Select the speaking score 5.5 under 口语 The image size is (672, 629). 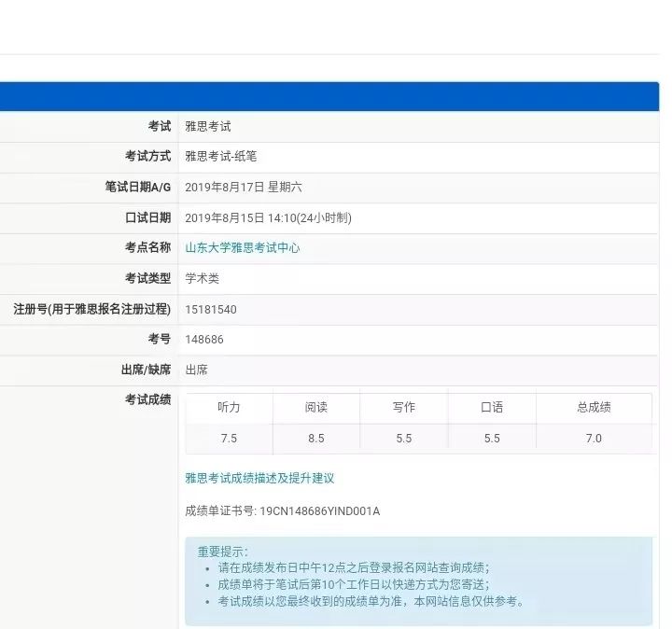point(492,439)
